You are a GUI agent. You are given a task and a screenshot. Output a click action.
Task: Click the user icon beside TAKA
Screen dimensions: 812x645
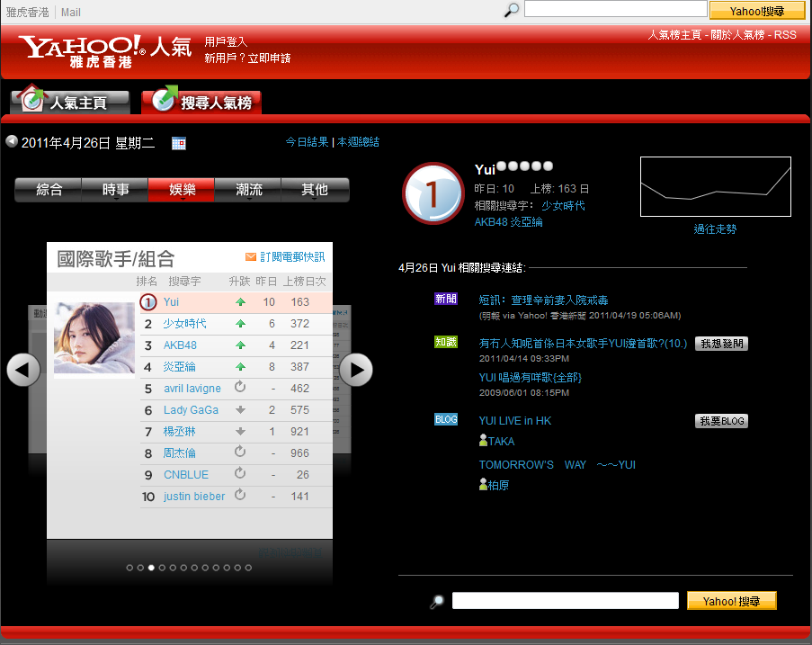[483, 441]
